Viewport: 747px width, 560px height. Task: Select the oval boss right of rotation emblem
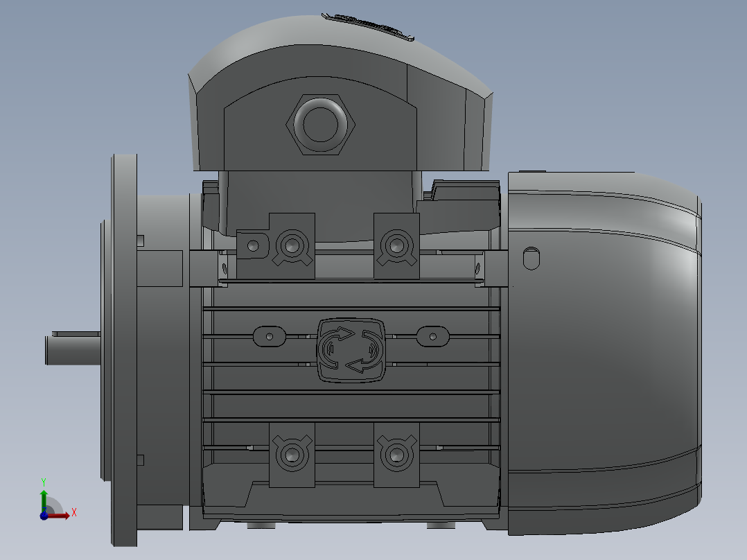pyautogui.click(x=432, y=336)
